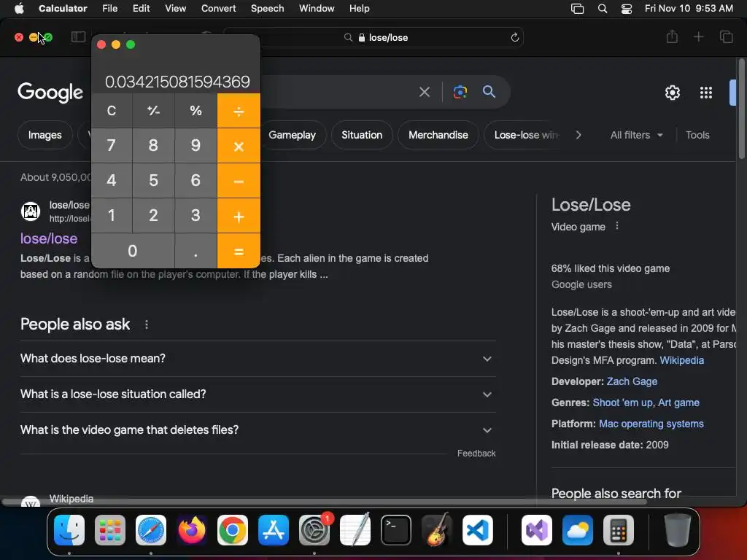This screenshot has height=560, width=747.
Task: Open the lose/lose search result
Action: [x=49, y=238]
